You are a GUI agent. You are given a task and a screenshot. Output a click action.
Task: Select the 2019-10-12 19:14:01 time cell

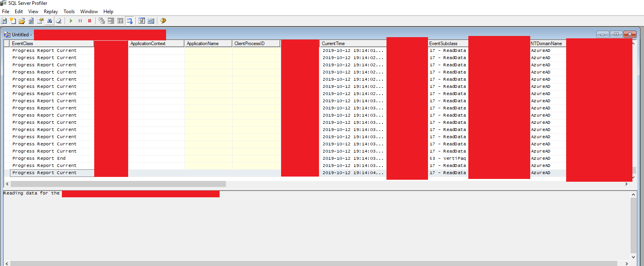[x=353, y=51]
